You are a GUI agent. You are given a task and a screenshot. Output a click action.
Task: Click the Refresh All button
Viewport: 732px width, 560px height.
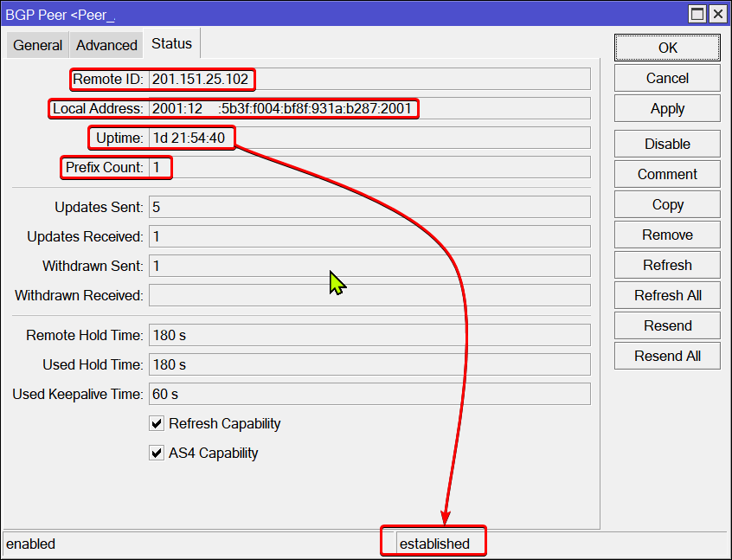click(667, 295)
